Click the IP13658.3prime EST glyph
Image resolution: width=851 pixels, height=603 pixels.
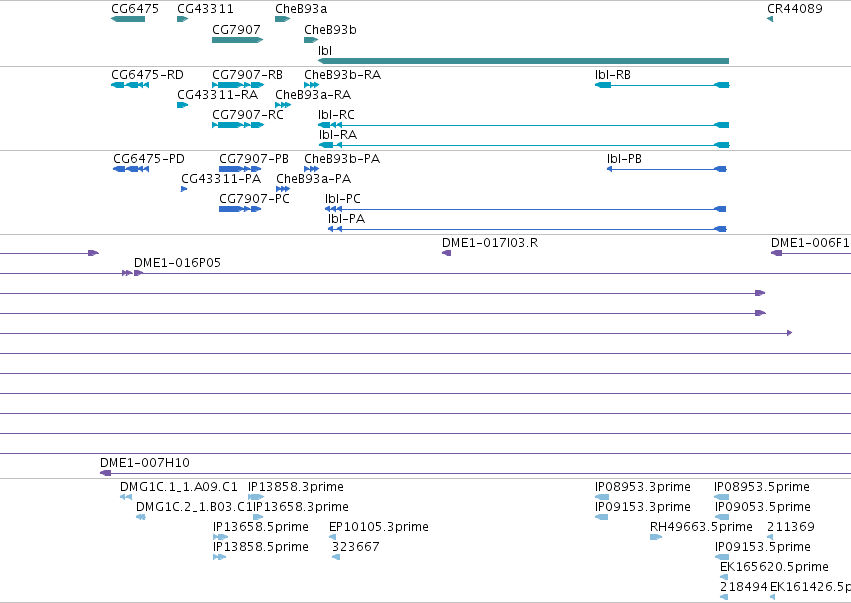(x=258, y=517)
